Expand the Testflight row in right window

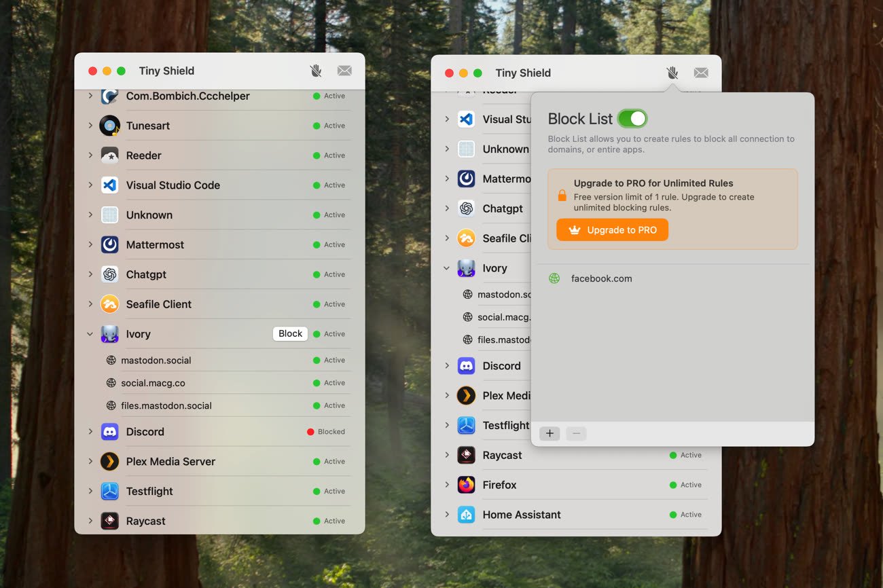pyautogui.click(x=447, y=425)
